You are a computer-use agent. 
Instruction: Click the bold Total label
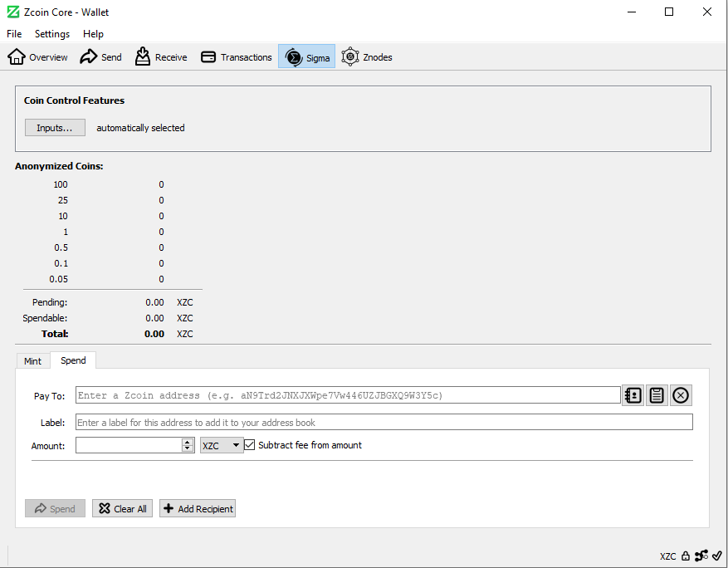pos(55,334)
